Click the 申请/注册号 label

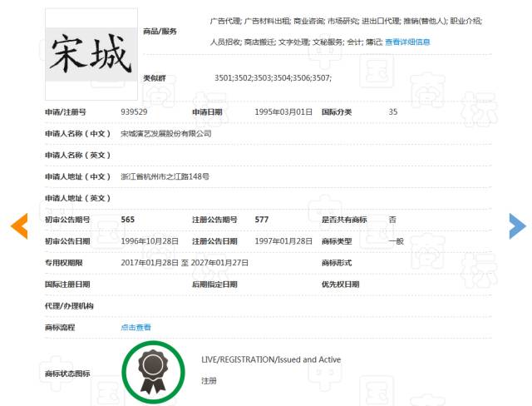(x=66, y=112)
